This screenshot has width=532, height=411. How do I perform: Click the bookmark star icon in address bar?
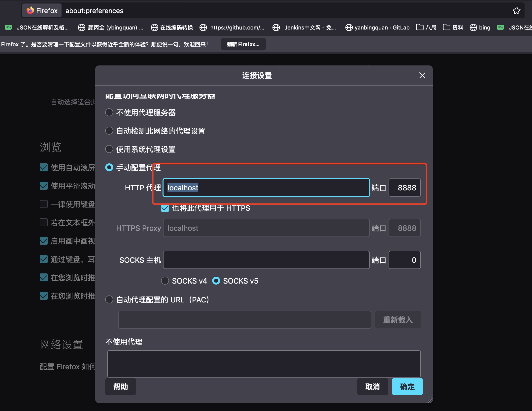point(516,11)
